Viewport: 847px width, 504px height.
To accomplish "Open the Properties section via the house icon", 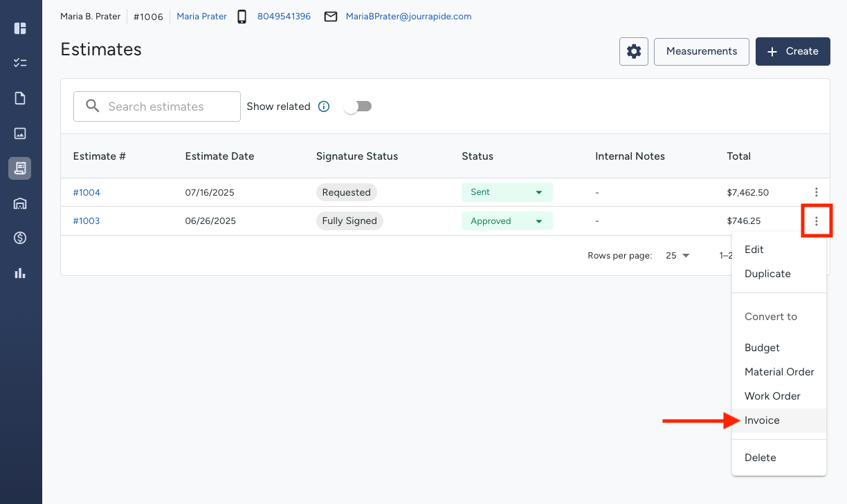I will (20, 203).
